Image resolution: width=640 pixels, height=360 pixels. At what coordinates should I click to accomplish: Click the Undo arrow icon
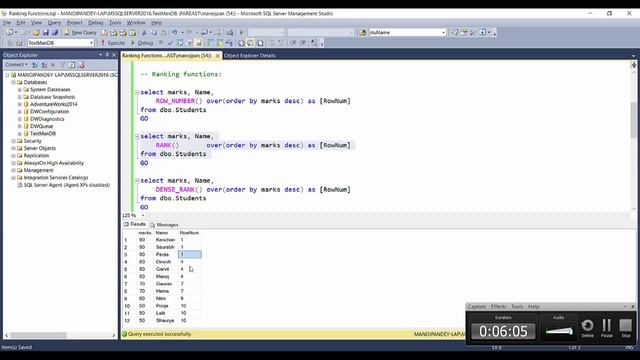tap(175, 32)
